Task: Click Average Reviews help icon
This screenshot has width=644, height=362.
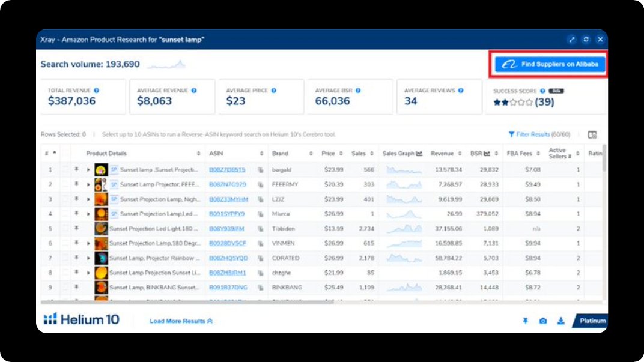Action: point(461,90)
